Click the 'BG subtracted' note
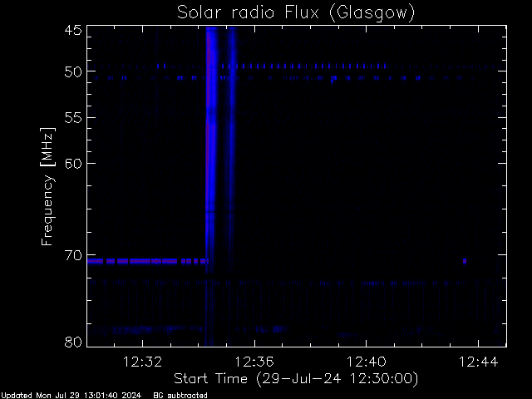Screen dimensions: 532x399 [180, 396]
